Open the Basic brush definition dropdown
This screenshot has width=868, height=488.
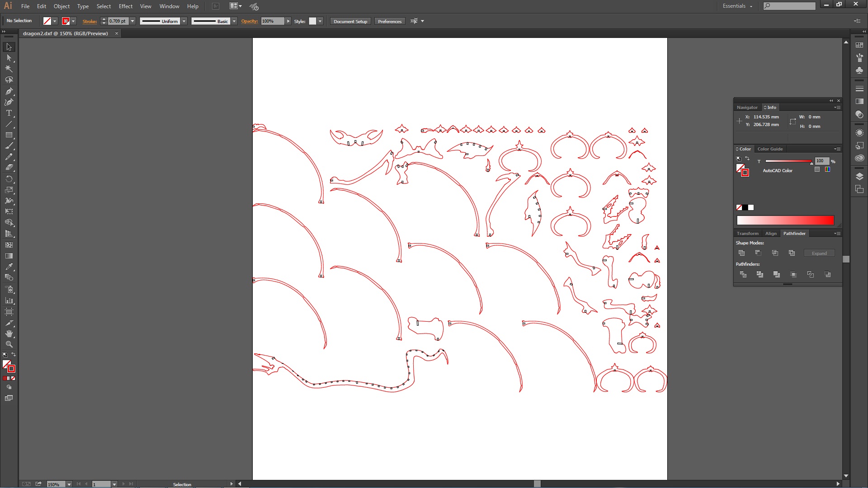click(x=234, y=21)
